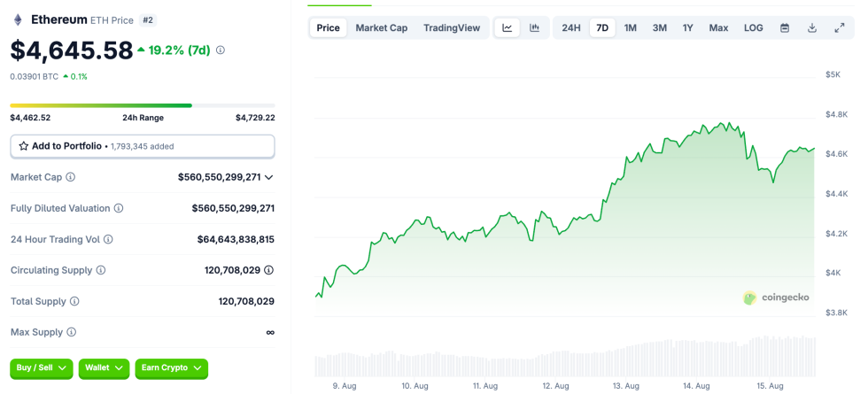Switch to line chart view icon
The height and width of the screenshot is (394, 868).
tap(508, 28)
